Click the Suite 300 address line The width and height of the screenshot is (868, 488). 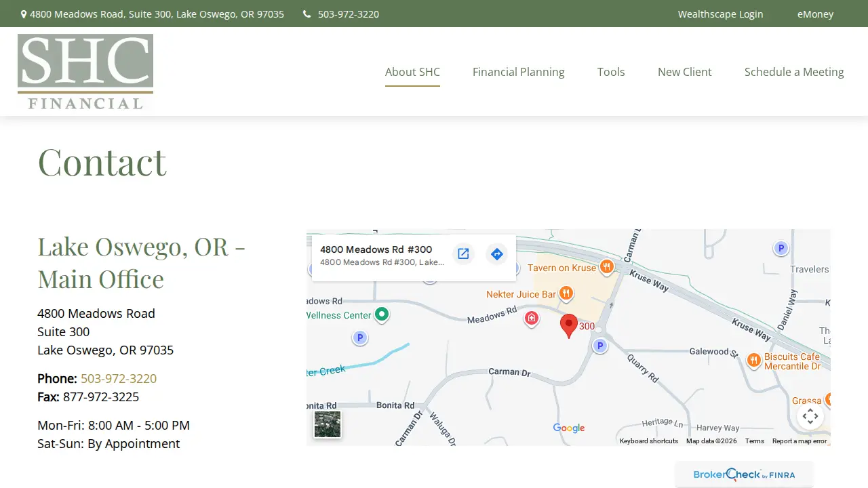click(x=63, y=331)
